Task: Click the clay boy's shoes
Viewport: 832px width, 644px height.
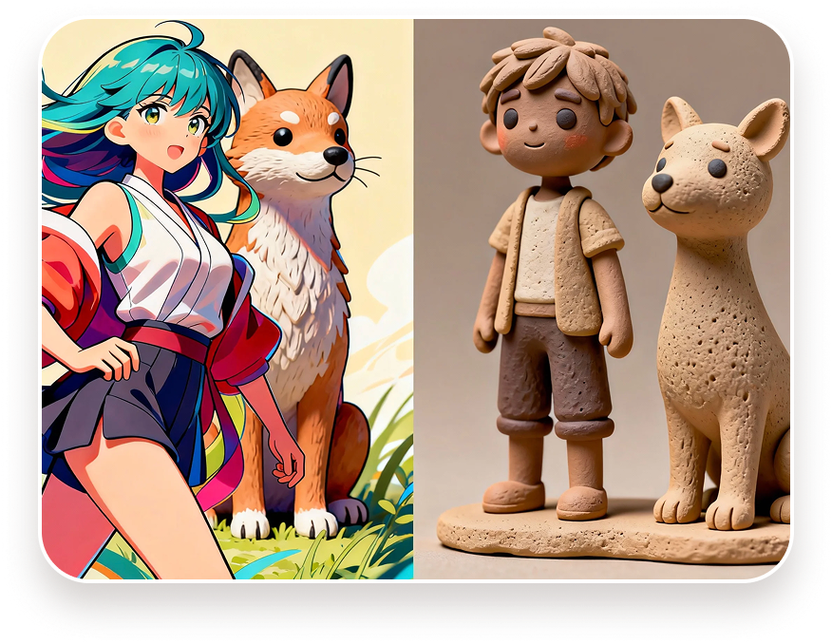Action: pos(546,499)
